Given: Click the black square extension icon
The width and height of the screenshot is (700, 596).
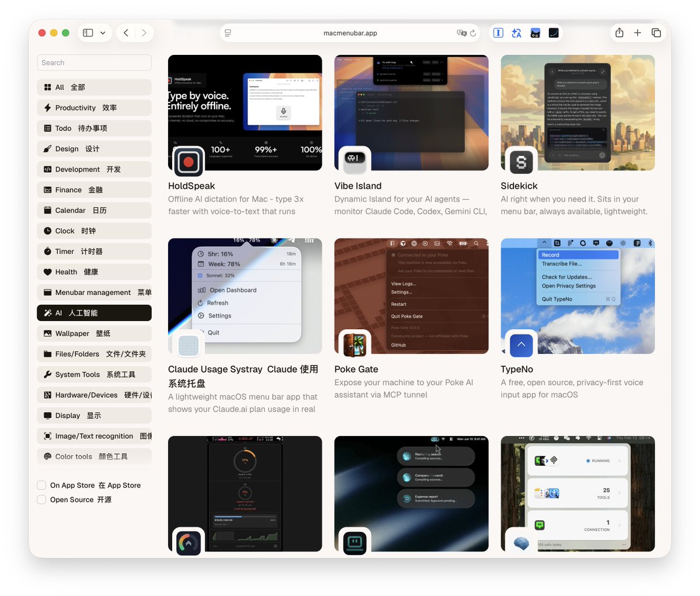Looking at the screenshot, I should (x=554, y=33).
